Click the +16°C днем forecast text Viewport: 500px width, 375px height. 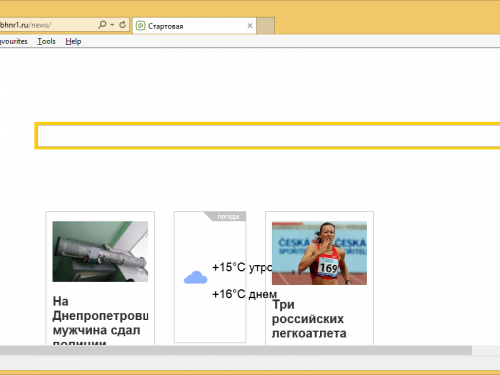pyautogui.click(x=244, y=294)
